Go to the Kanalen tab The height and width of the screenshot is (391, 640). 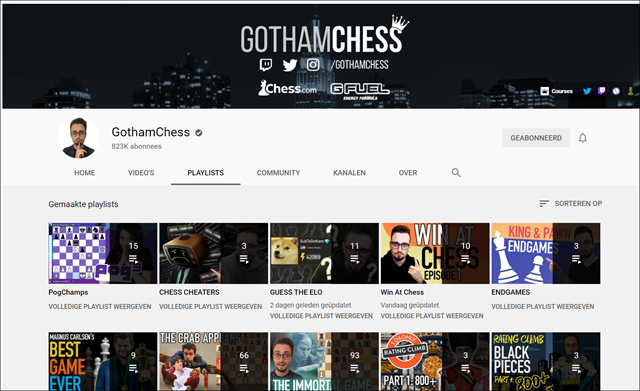[349, 173]
